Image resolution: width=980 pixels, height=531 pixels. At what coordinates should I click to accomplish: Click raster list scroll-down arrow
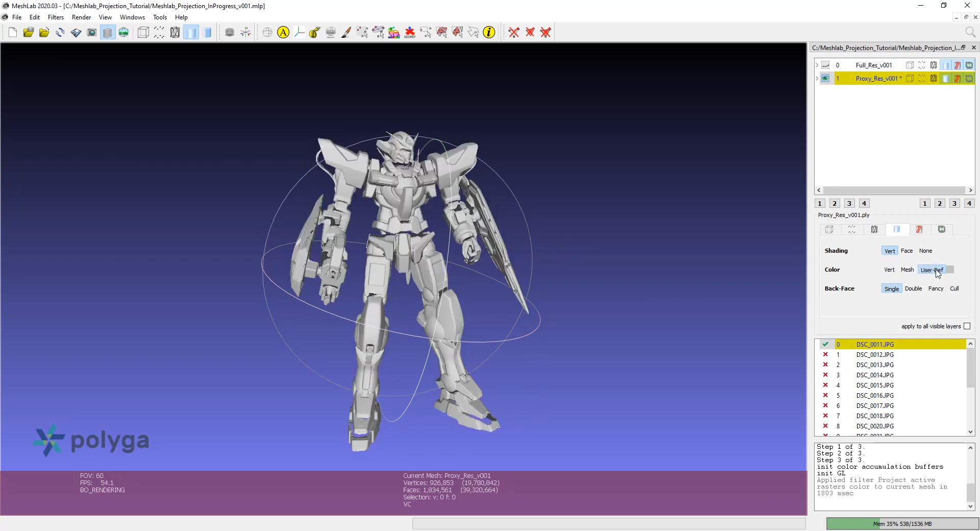tap(970, 432)
